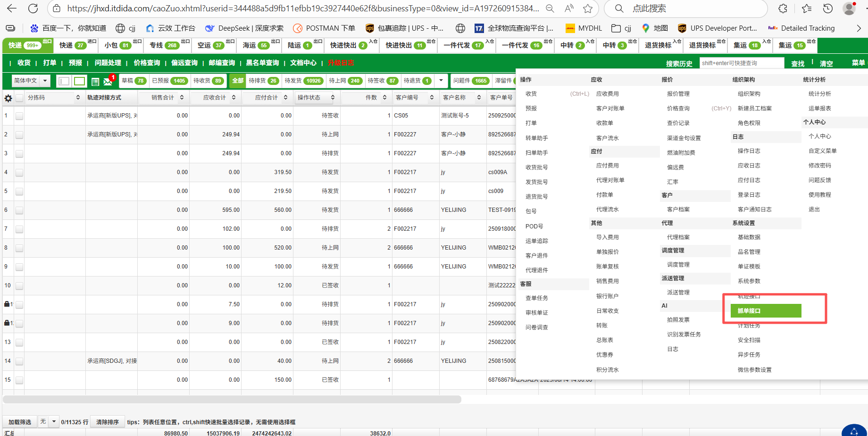Click the green list view icon
Screen dimensions: 868x436
coord(95,82)
